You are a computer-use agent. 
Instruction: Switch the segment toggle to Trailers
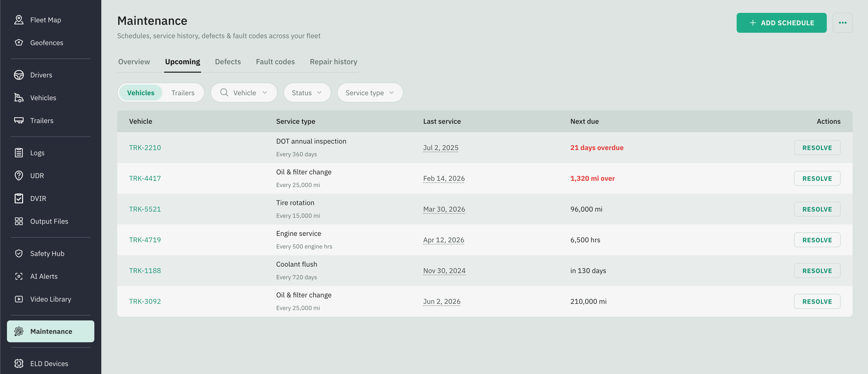pos(183,93)
